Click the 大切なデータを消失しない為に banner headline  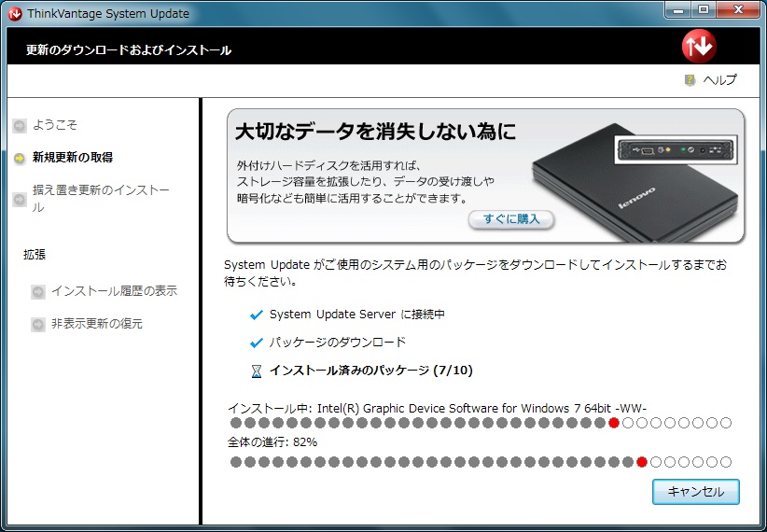(x=375, y=132)
